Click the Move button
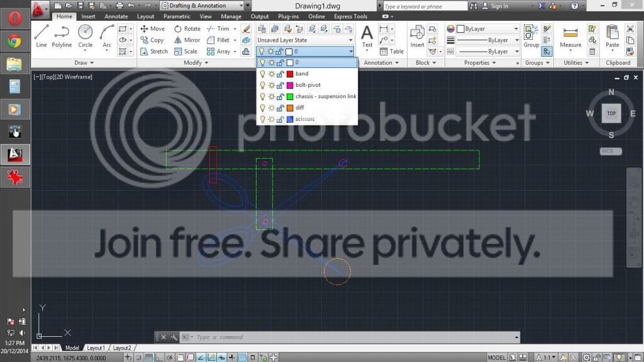Viewport: 644px width, 362px height. (x=152, y=29)
